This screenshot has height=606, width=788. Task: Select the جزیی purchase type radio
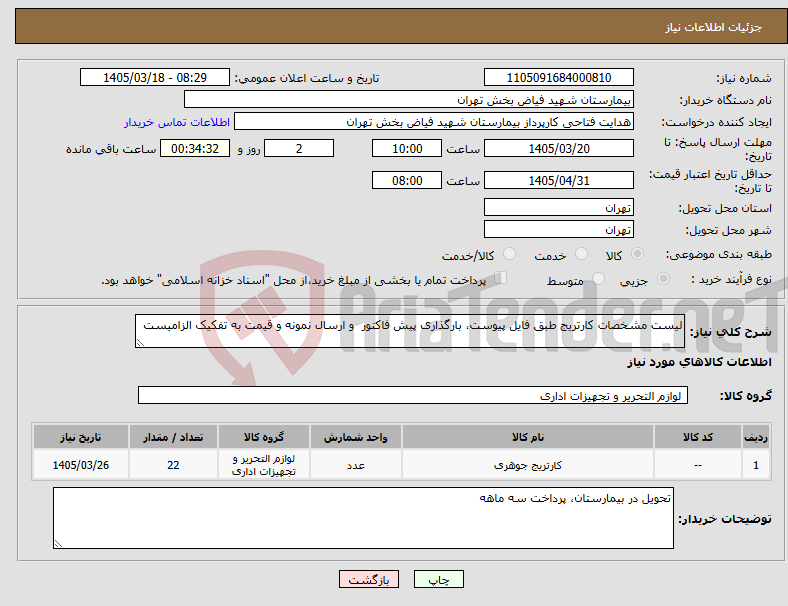pos(663,279)
